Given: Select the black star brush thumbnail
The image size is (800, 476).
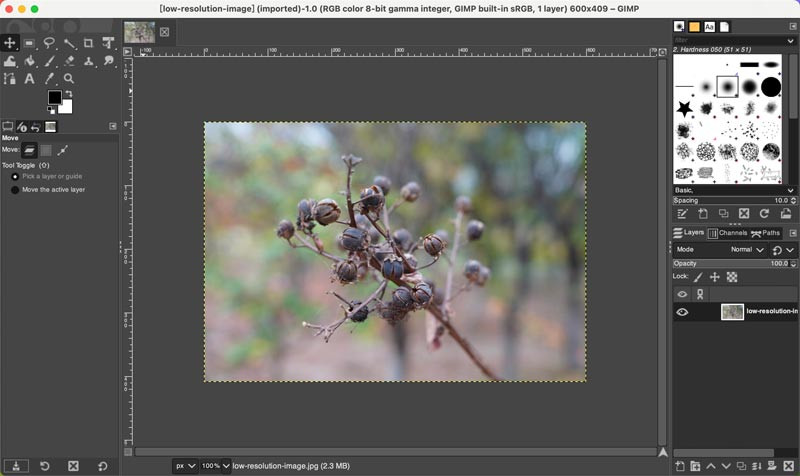Looking at the screenshot, I should [685, 108].
